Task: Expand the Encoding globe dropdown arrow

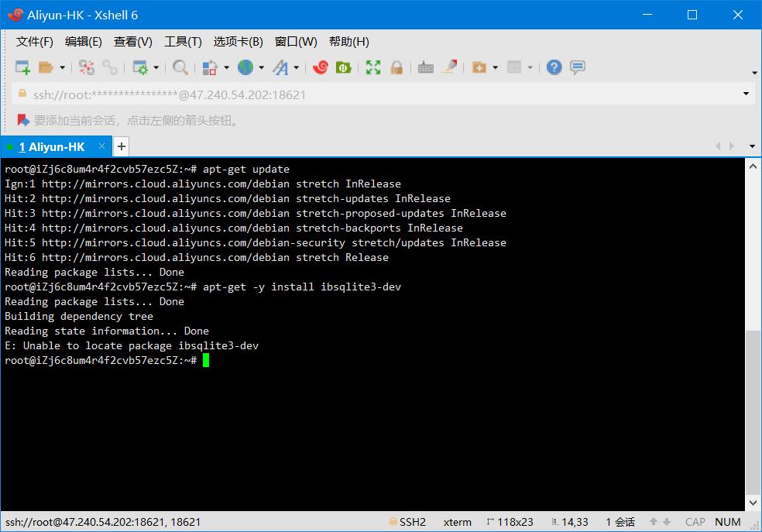Action: (x=262, y=67)
